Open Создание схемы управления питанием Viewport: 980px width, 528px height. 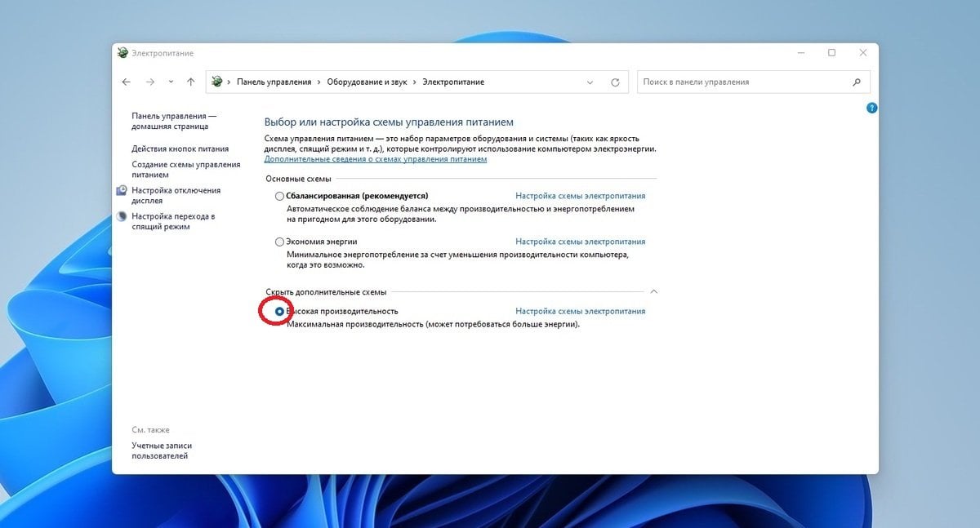(x=186, y=169)
